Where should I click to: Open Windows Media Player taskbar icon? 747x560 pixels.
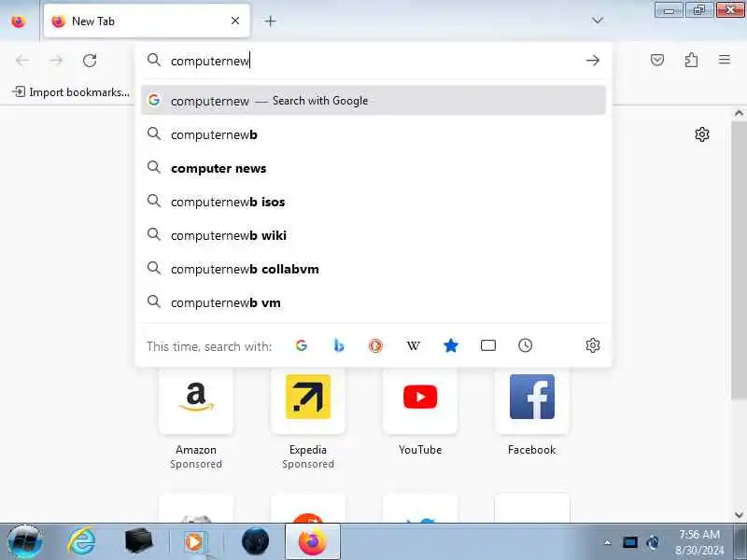pyautogui.click(x=194, y=541)
